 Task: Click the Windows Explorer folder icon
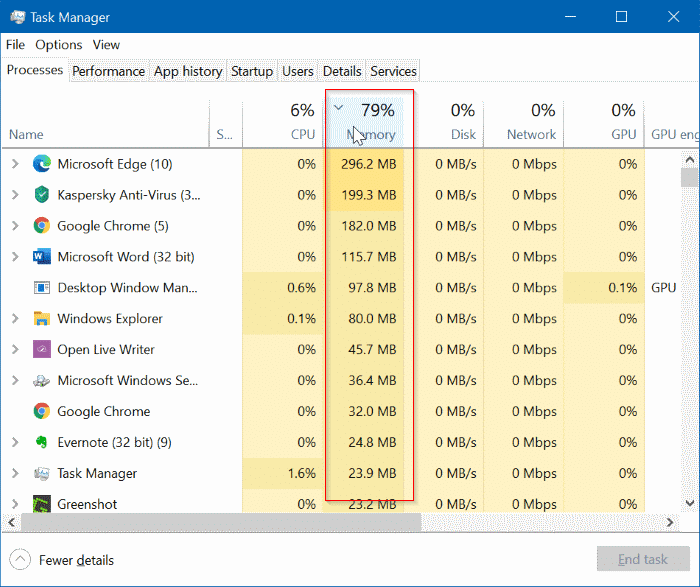(42, 319)
